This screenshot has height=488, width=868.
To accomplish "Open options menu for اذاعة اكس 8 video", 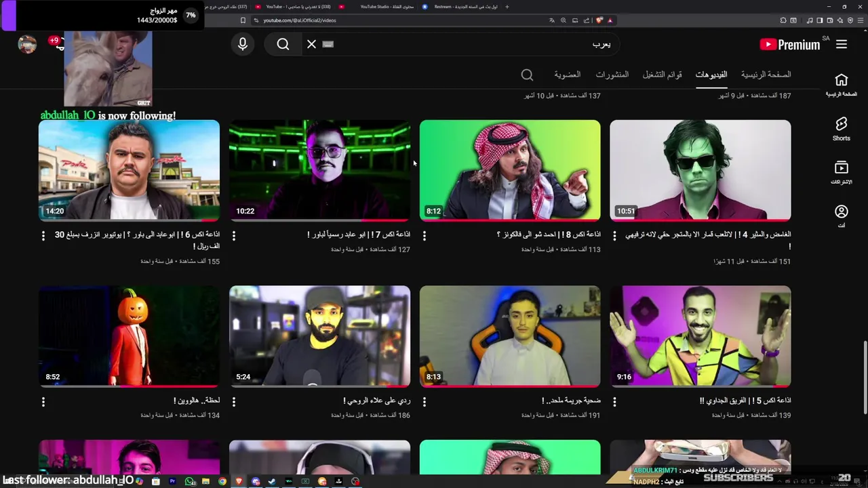I will click(x=425, y=236).
